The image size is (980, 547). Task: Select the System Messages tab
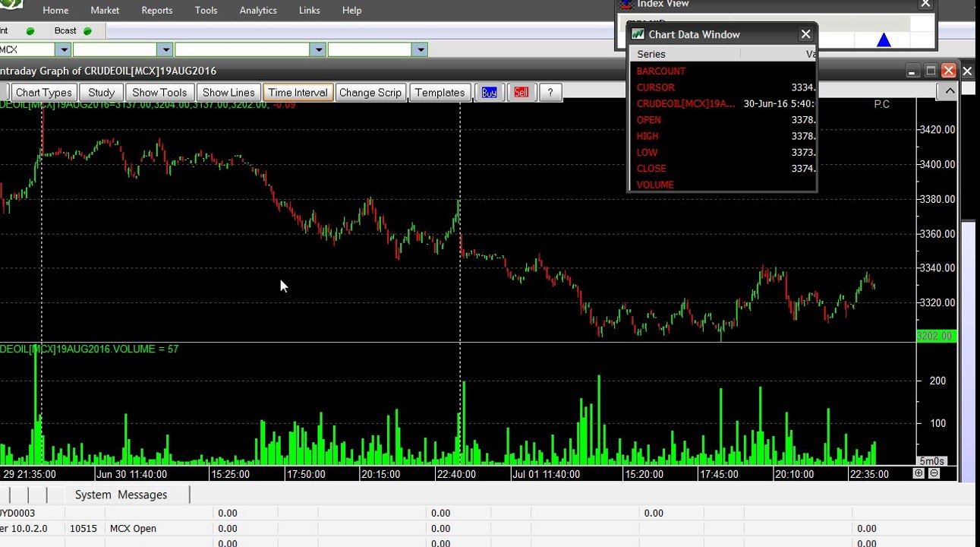click(x=121, y=495)
